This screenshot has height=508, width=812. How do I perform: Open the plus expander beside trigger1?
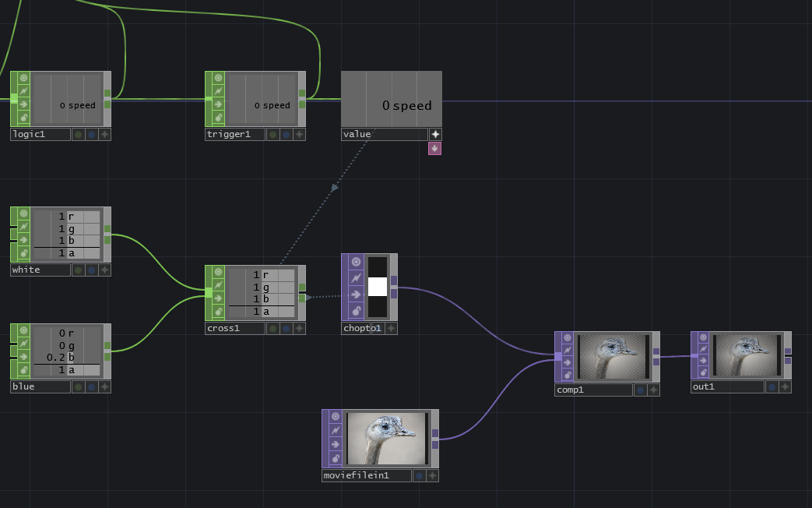298,133
